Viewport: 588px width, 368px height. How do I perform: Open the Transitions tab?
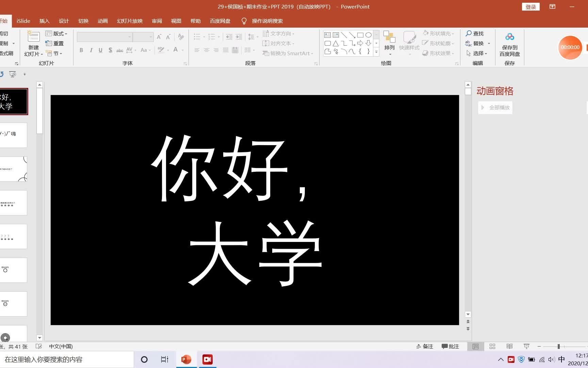83,21
